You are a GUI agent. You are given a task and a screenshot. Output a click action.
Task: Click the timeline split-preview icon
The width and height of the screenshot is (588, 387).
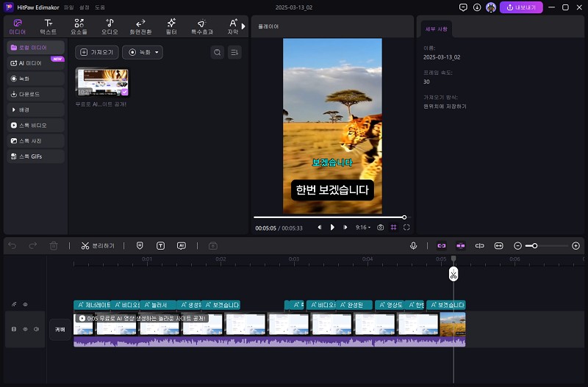(480, 246)
